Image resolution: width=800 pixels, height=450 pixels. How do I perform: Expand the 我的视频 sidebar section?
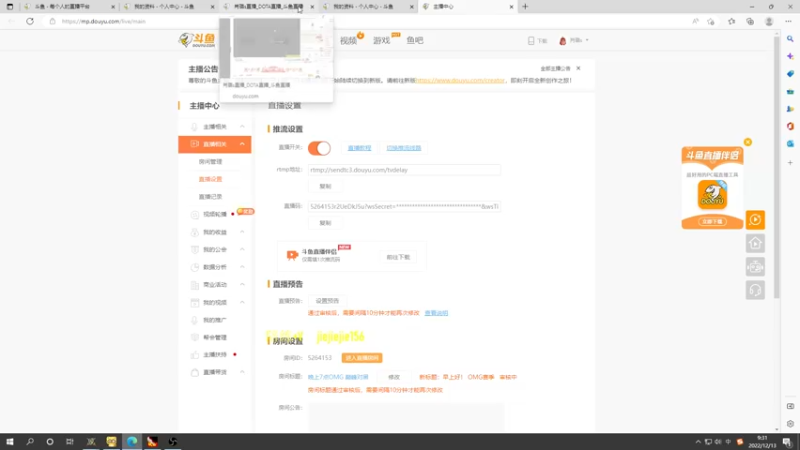click(x=242, y=303)
